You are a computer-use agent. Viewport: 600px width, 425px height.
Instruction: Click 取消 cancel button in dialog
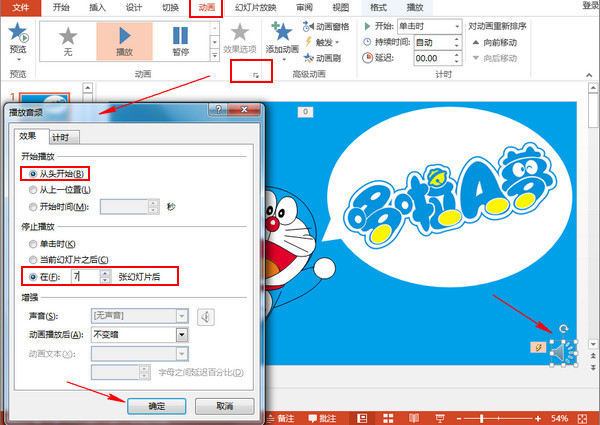(225, 406)
